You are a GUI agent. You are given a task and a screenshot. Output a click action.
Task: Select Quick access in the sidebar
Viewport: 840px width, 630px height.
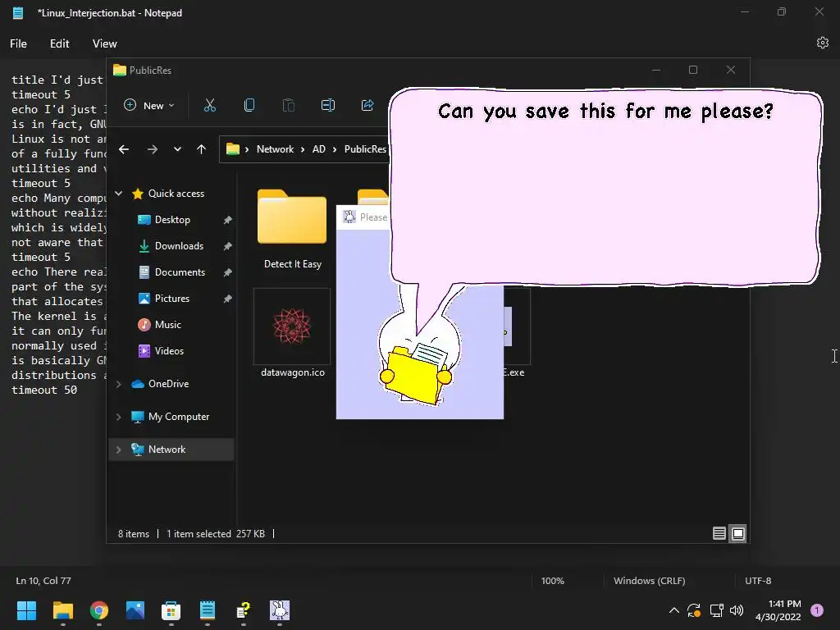pos(176,194)
